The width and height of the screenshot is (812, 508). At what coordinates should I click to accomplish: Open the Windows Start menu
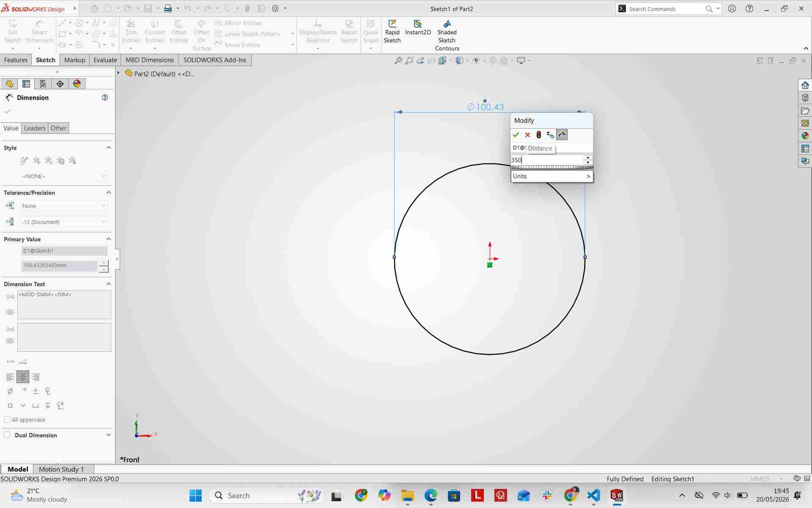pyautogui.click(x=195, y=495)
